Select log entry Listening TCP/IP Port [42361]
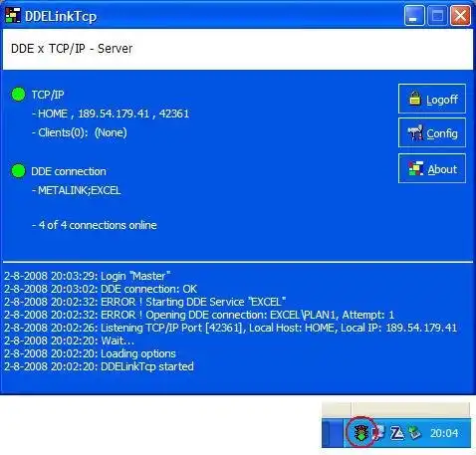Screen dimensions: 476x455 230,328
